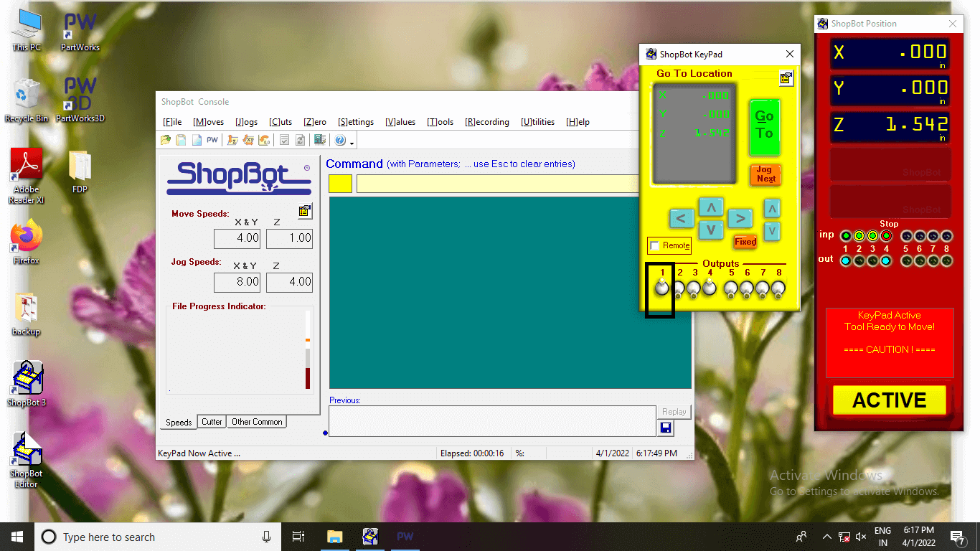
Task: Click the Jog Speeds Z field 4.00
Action: [x=289, y=283]
